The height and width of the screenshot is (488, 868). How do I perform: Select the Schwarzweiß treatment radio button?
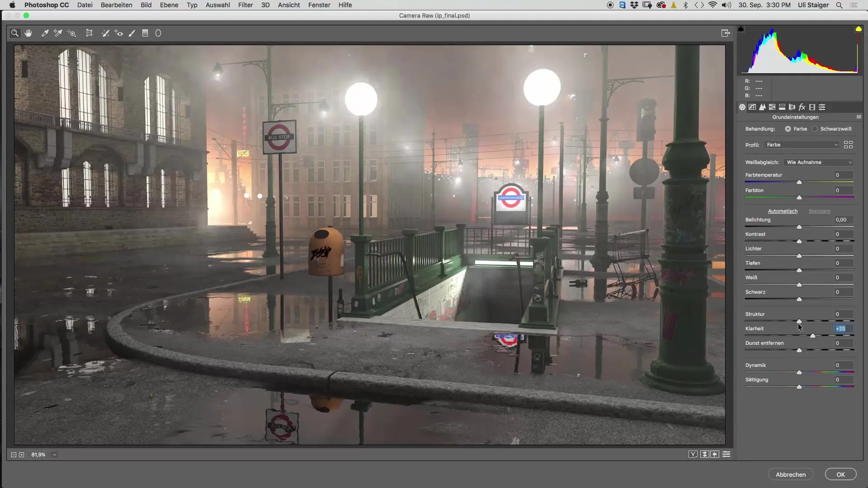click(x=815, y=129)
